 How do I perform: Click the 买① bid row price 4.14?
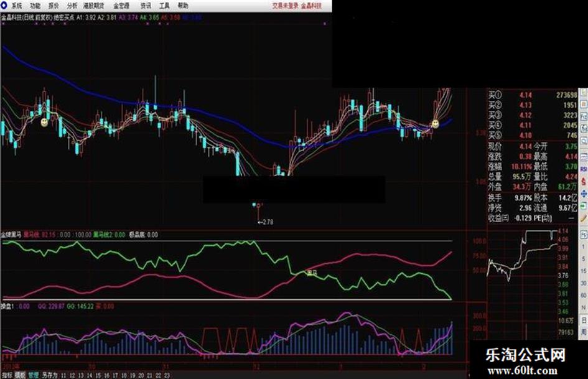point(525,95)
